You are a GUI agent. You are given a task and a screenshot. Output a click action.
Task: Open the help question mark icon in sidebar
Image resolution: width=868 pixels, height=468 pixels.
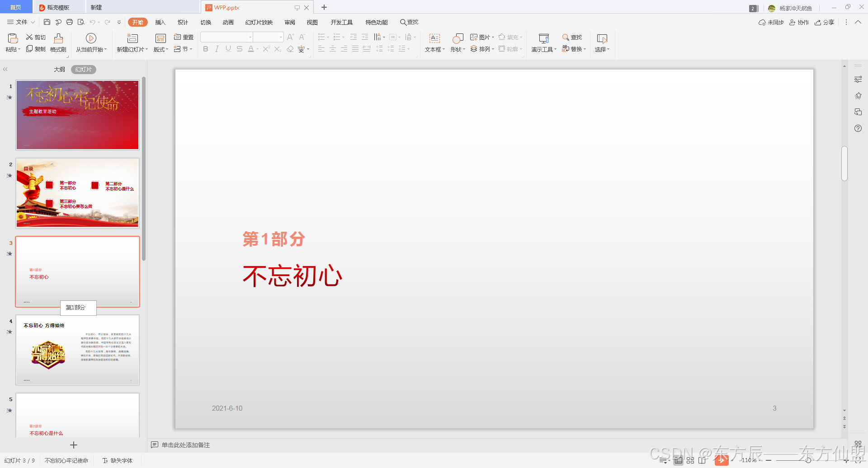(x=858, y=128)
